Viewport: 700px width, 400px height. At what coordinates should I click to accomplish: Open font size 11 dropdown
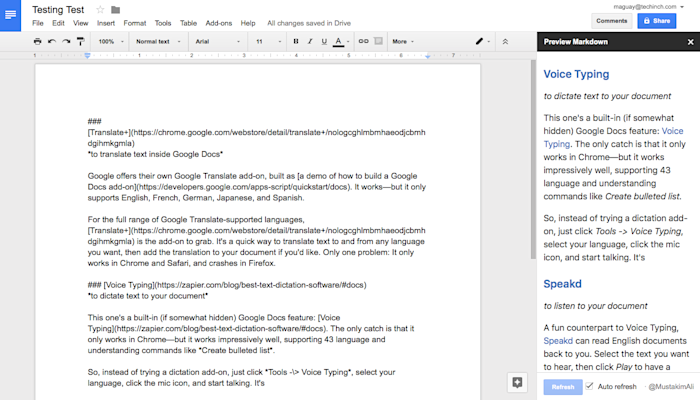click(x=268, y=42)
